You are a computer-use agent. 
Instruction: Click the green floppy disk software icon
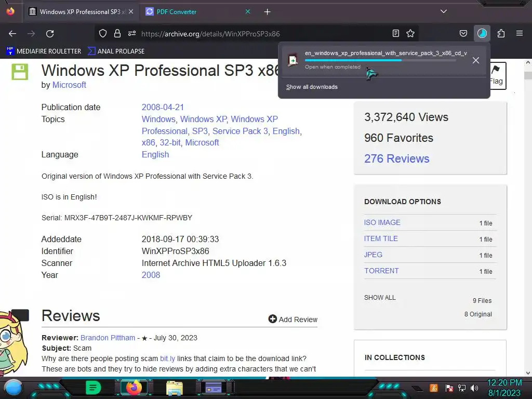tap(20, 72)
